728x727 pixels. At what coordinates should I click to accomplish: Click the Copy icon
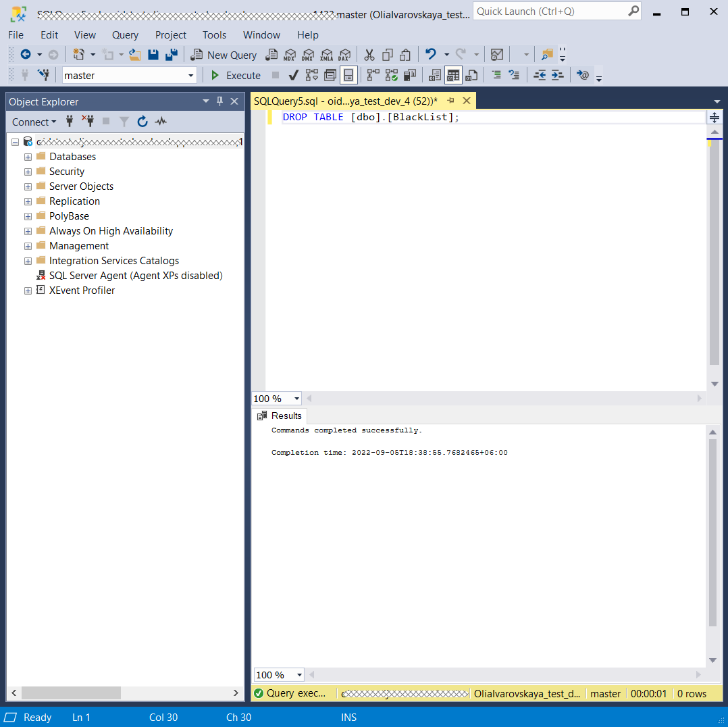coord(387,55)
